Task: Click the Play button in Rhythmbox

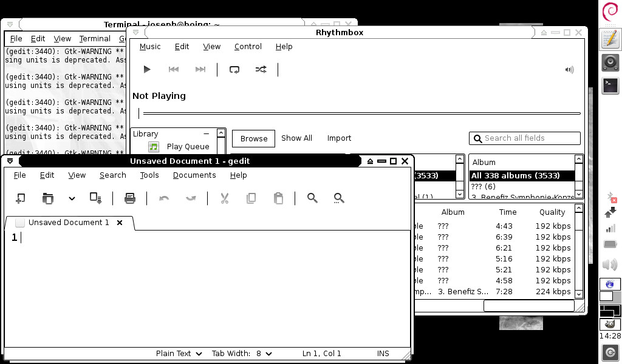Action: click(147, 69)
